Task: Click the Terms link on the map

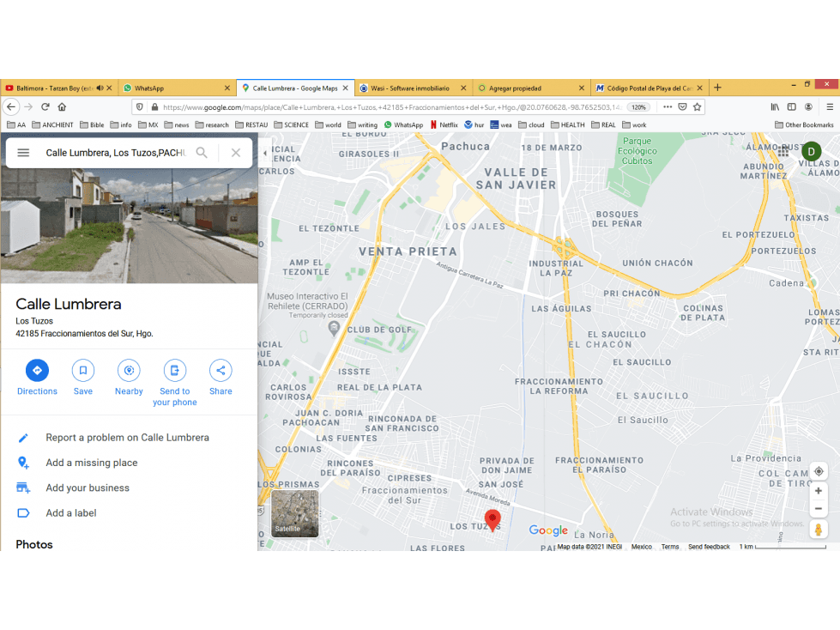Action: [669, 547]
